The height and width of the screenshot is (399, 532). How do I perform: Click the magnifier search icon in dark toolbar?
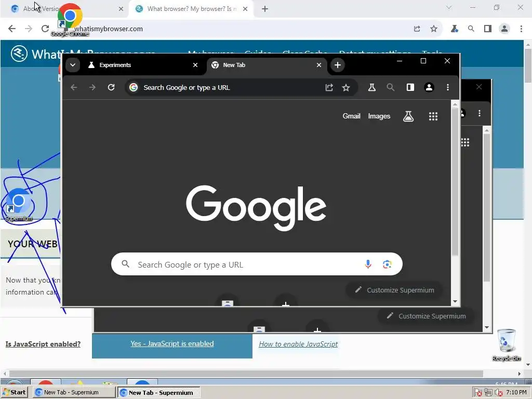coord(391,87)
